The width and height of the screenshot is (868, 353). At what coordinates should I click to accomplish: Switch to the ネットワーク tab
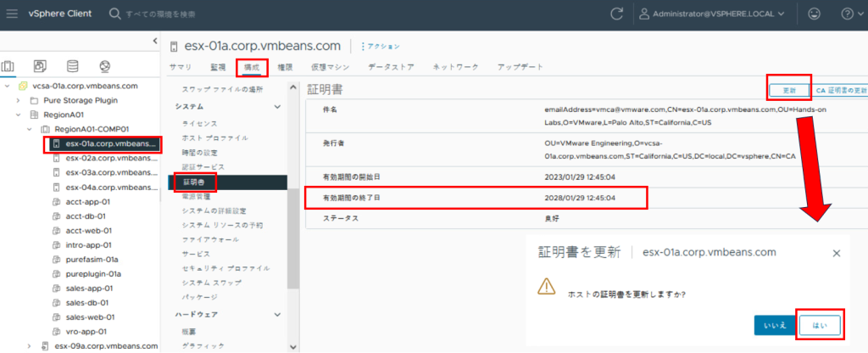455,67
